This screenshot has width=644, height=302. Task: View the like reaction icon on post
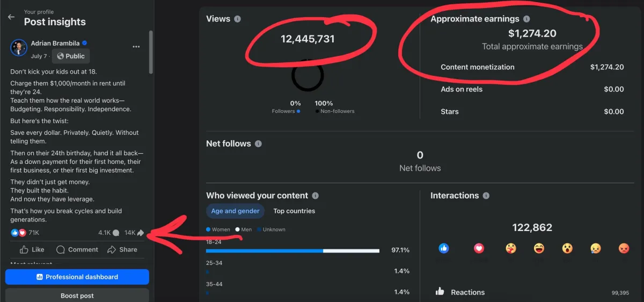(14, 233)
